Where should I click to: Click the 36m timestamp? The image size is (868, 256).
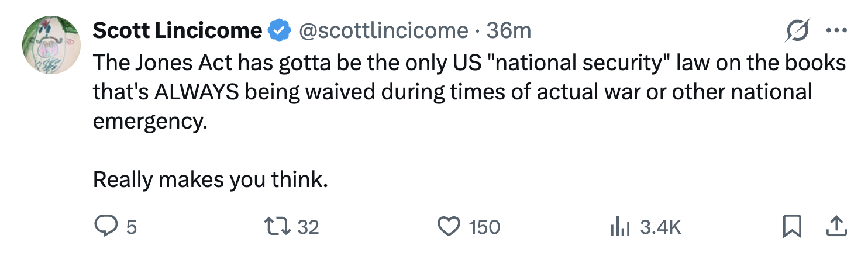pos(508,30)
